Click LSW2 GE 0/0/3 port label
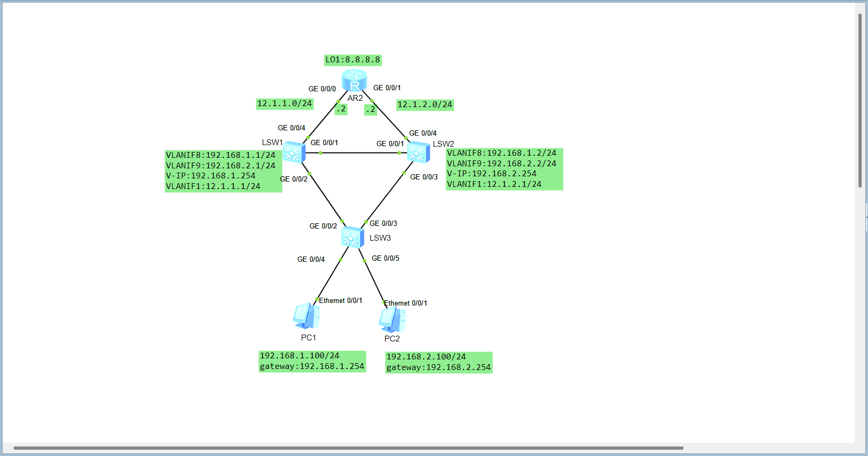Image resolution: width=868 pixels, height=456 pixels. [x=424, y=177]
